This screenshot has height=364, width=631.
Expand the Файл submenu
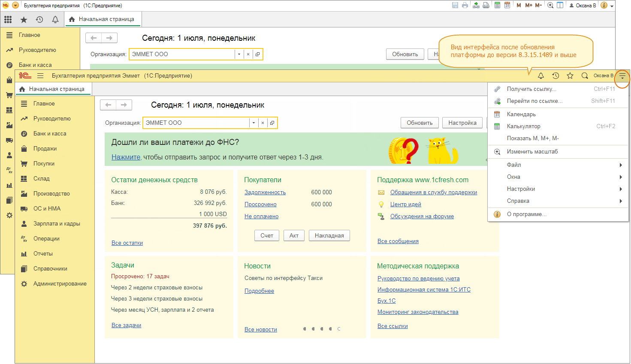click(x=558, y=165)
